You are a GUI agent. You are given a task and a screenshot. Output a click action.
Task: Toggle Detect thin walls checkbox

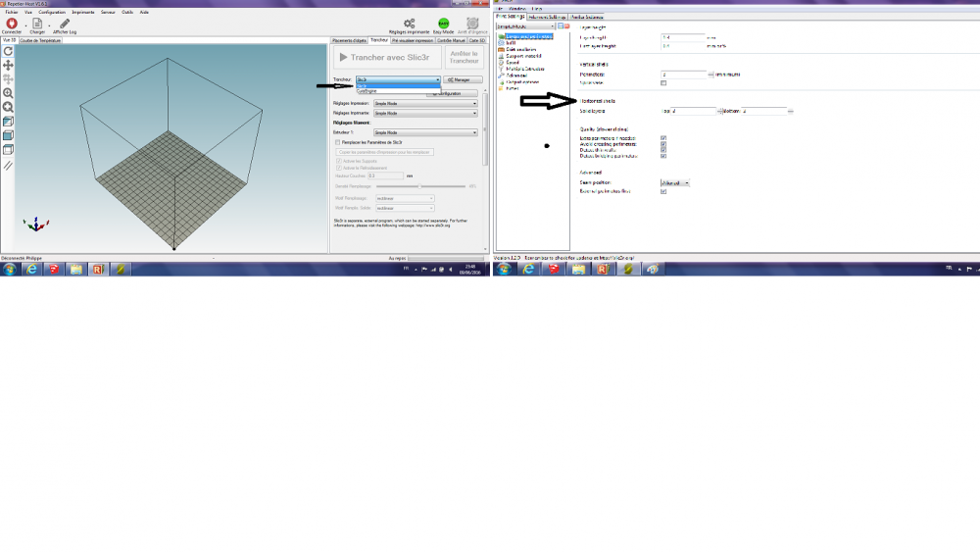[663, 150]
